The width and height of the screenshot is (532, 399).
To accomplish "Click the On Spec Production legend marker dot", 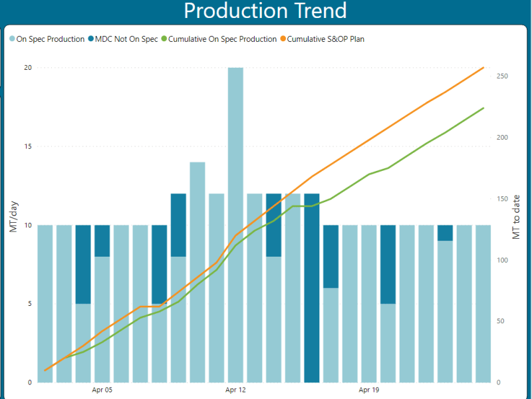I will 12,39.
